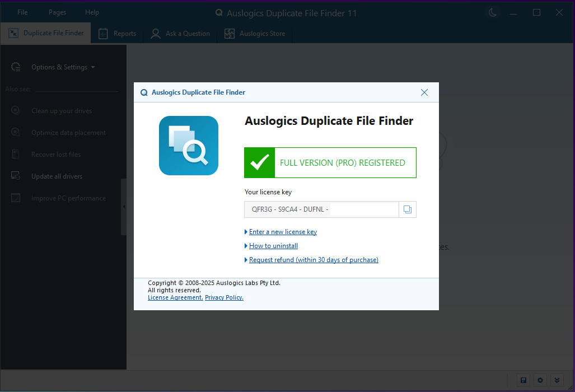Screen dimensions: 575x392
Task: Click the Your license key label
Action: (x=268, y=192)
